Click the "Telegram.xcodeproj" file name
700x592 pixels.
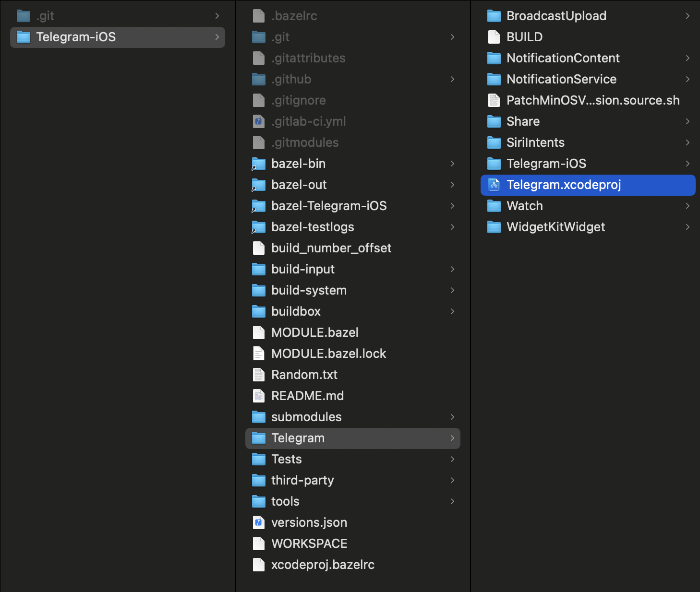564,185
